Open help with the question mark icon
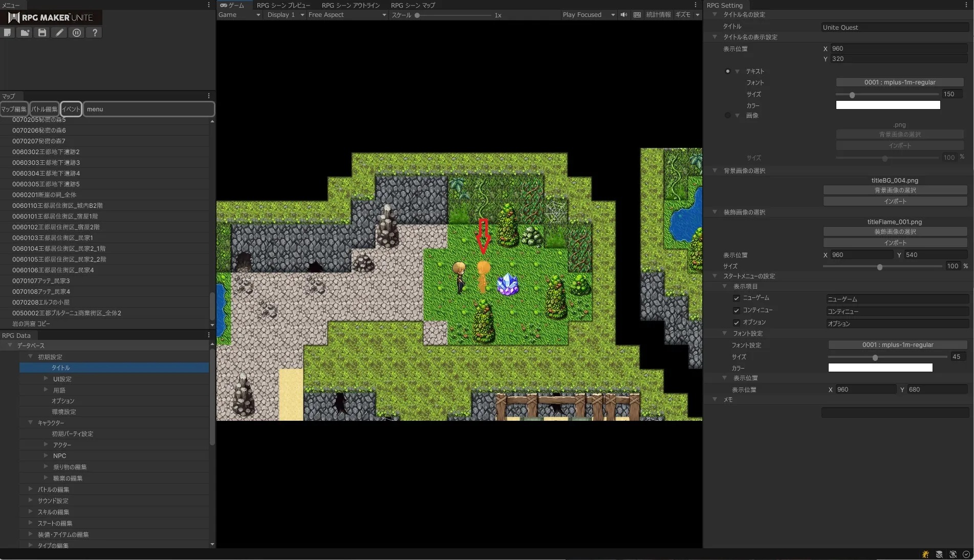Screen dimensions: 974x560 (94, 33)
